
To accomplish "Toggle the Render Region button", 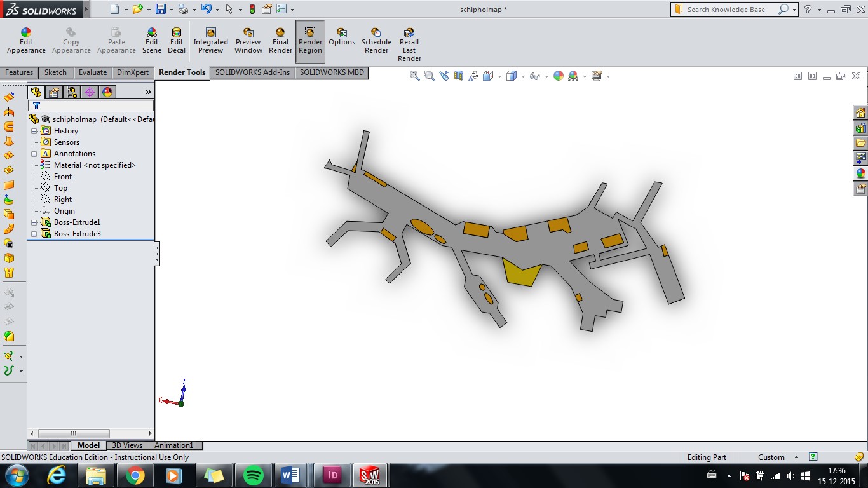I will (310, 41).
